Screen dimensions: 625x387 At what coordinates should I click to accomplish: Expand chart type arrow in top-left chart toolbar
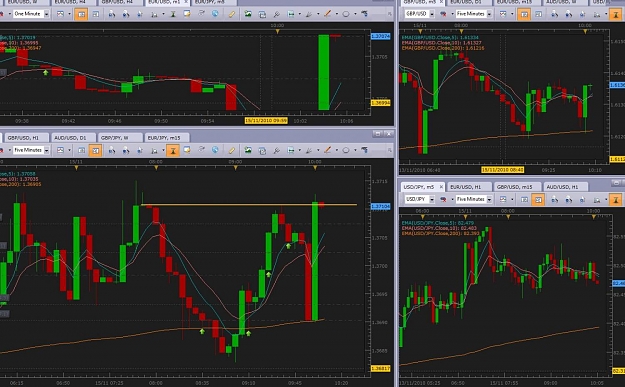(69, 14)
